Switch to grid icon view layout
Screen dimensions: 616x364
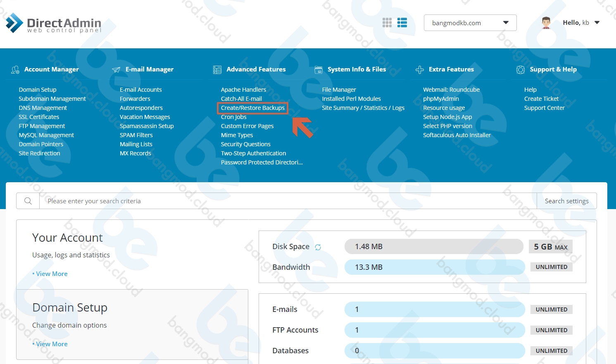click(387, 23)
